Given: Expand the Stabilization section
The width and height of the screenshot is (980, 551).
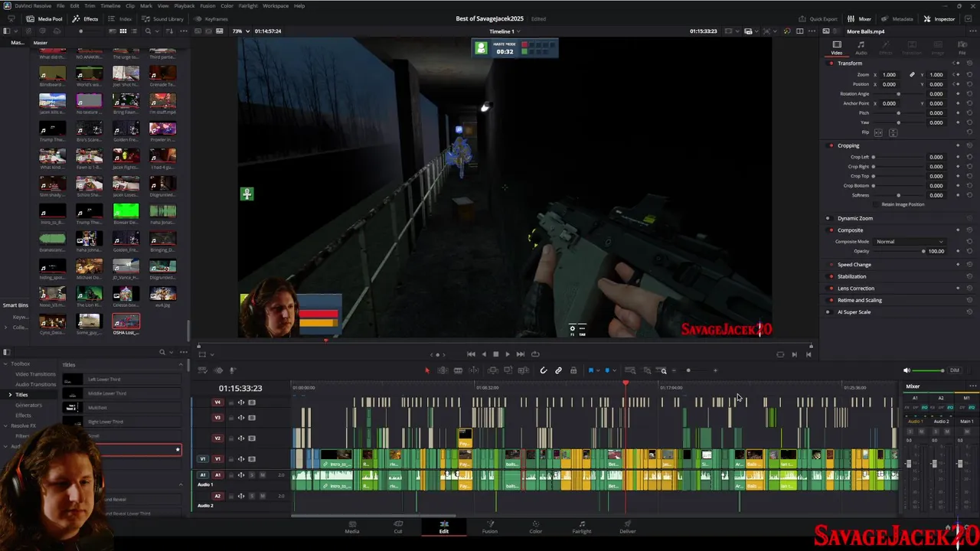Looking at the screenshot, I should 851,276.
